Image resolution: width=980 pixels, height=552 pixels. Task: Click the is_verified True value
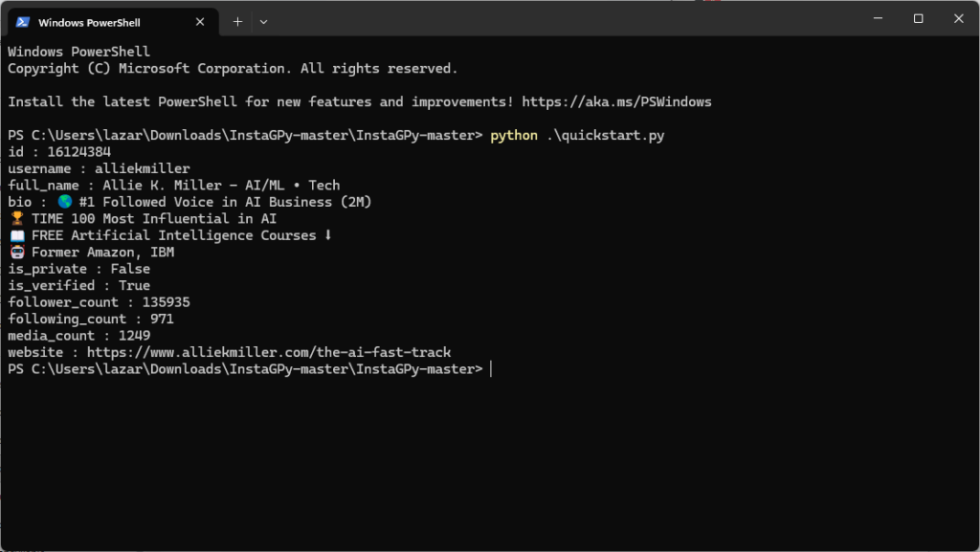click(134, 285)
